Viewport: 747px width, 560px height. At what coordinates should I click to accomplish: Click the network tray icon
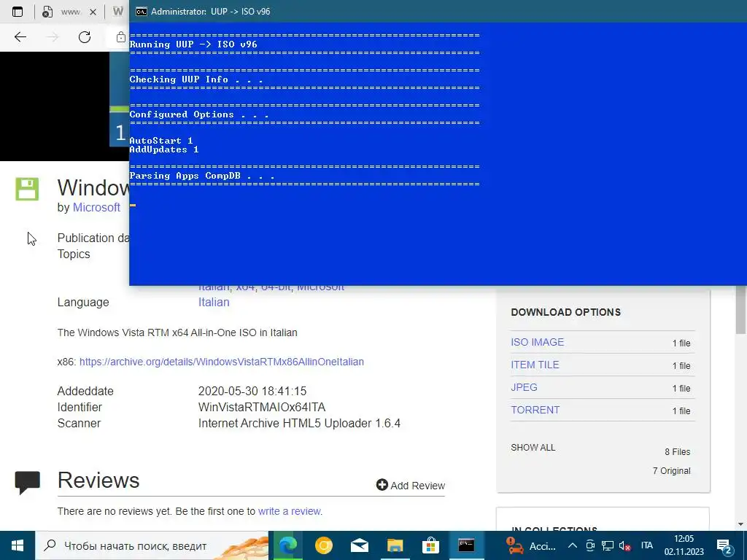tap(608, 545)
